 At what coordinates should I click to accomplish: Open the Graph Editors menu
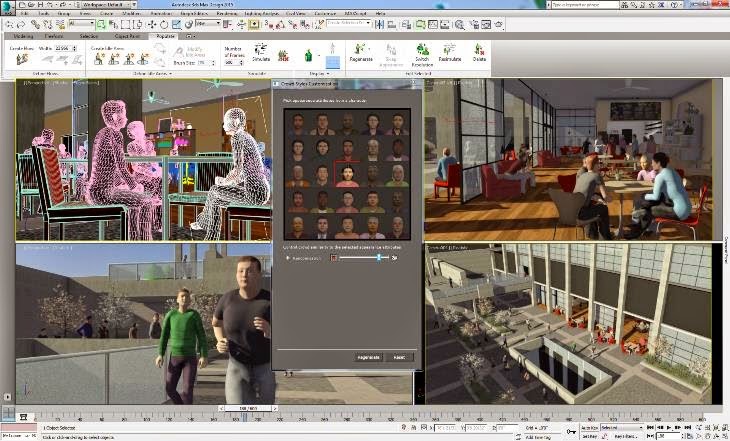coord(194,14)
